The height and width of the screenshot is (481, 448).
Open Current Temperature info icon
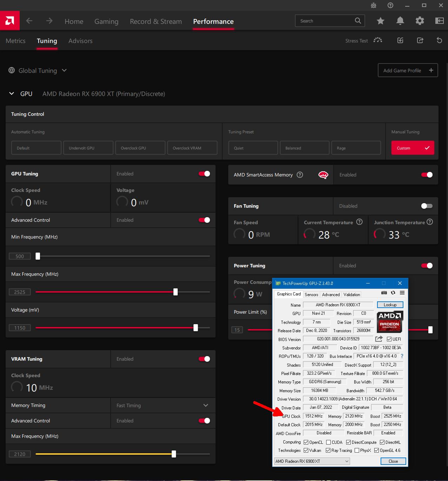click(x=360, y=222)
